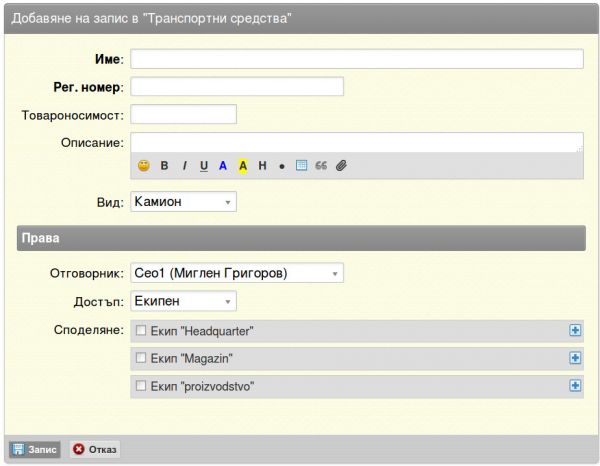This screenshot has height=466, width=600.
Task: Toggle bold text in description toolbar
Action: [164, 166]
